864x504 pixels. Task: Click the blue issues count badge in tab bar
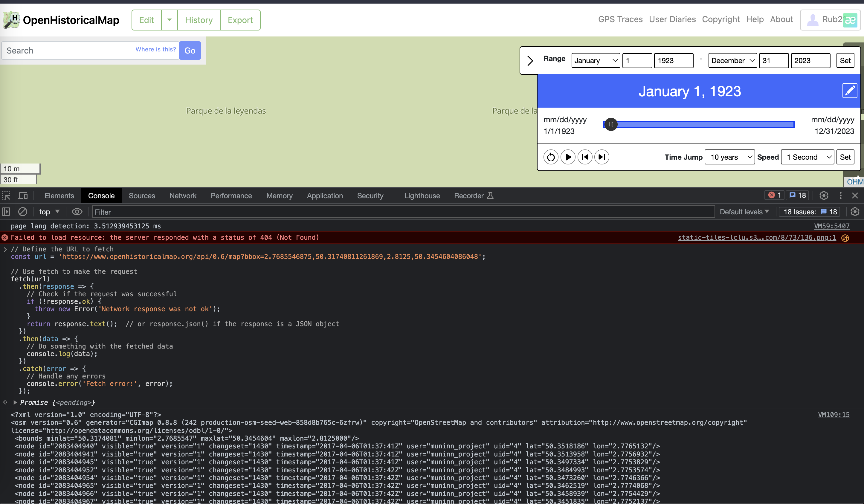point(798,195)
